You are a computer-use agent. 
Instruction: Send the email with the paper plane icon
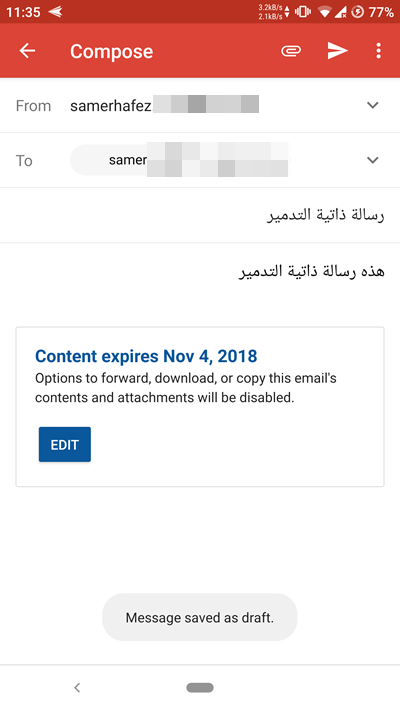[337, 51]
